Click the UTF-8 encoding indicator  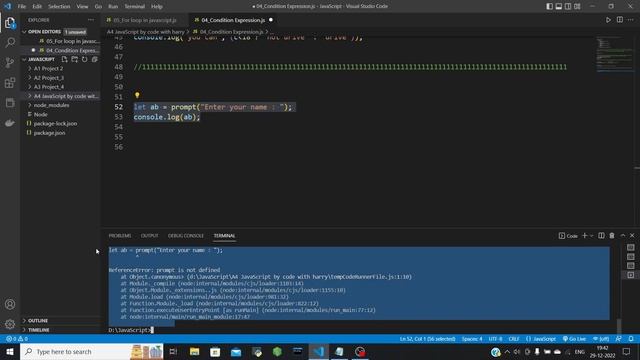[x=496, y=339]
